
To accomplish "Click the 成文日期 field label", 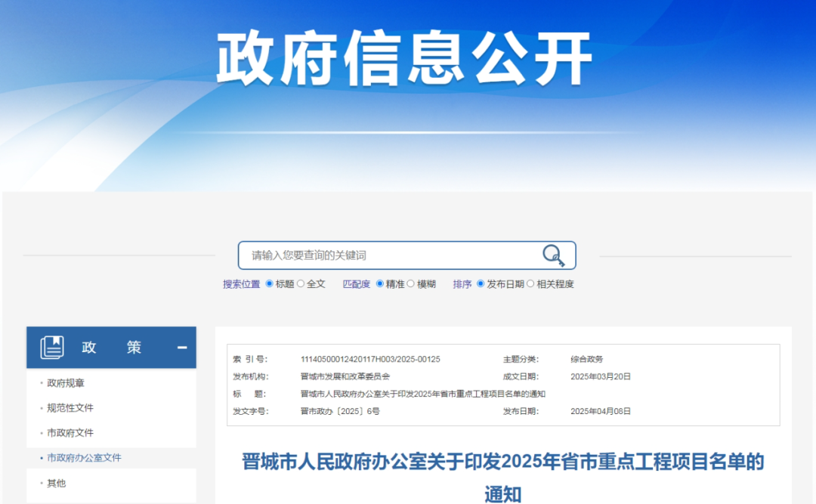I will tap(521, 376).
